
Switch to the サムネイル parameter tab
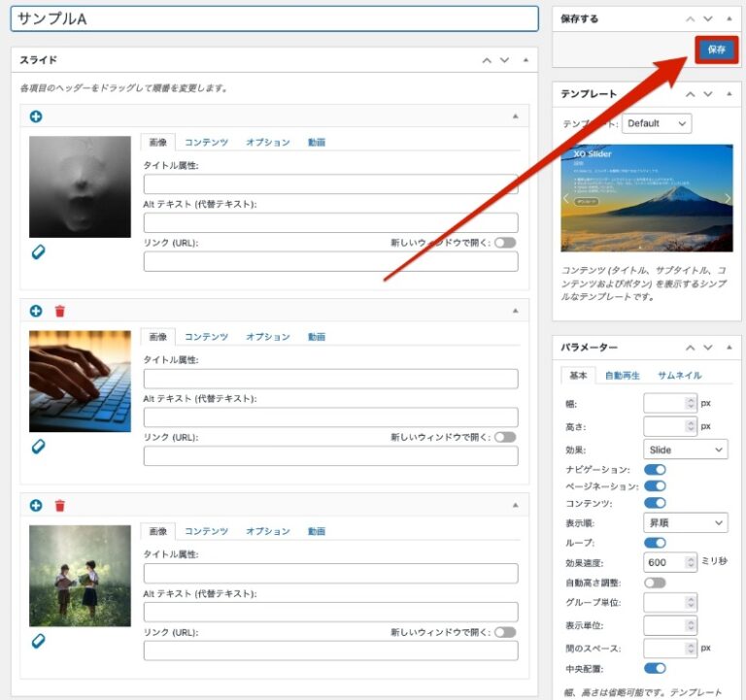679,375
